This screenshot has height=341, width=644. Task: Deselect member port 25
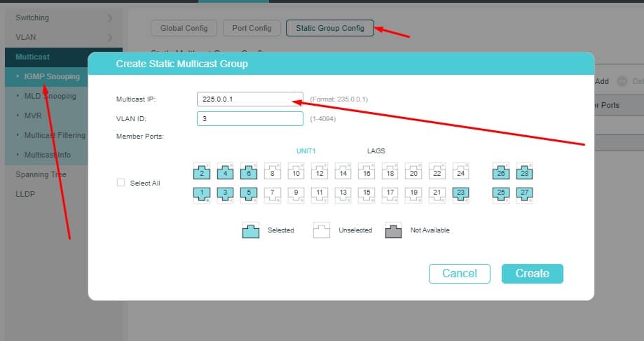(501, 195)
